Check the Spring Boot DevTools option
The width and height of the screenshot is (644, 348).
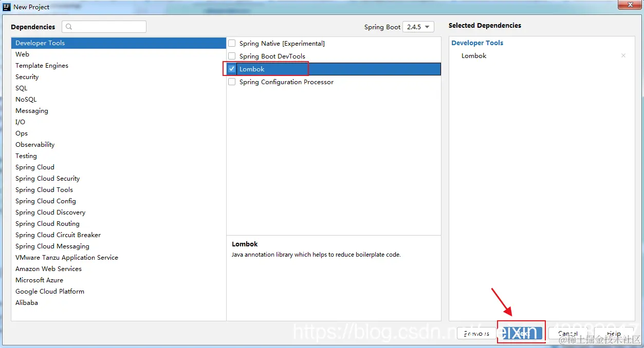(232, 56)
